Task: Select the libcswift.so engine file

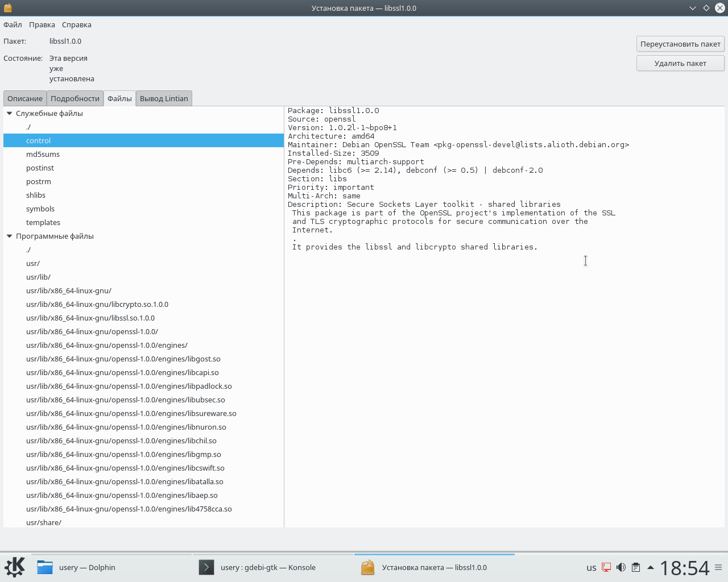Action: pyautogui.click(x=143, y=468)
